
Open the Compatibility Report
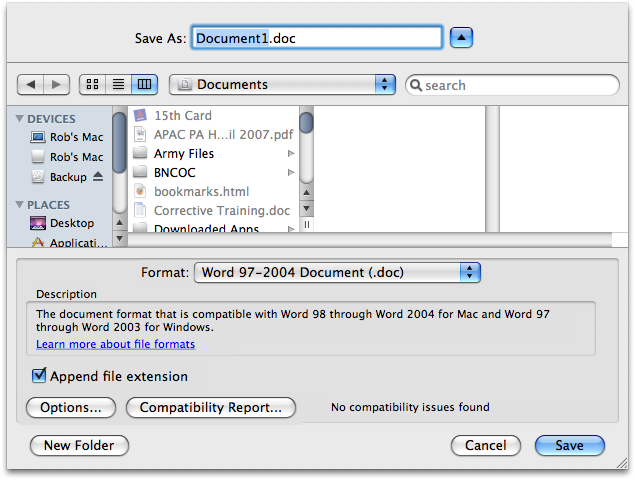211,407
